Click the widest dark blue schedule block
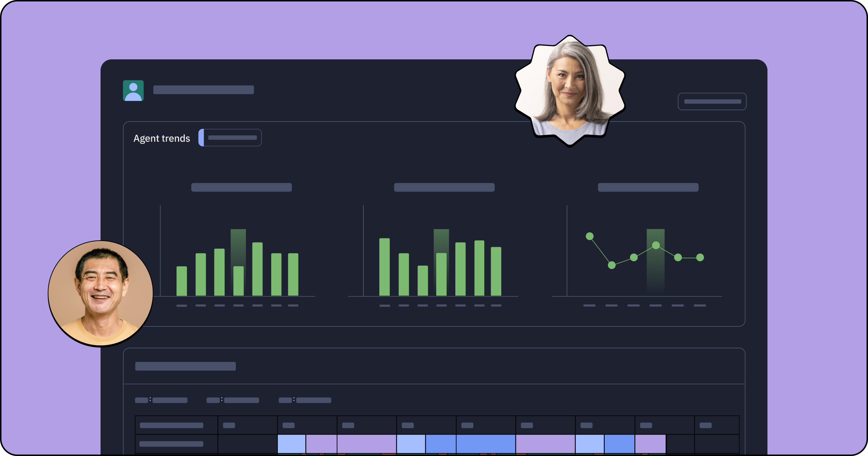 [x=486, y=444]
